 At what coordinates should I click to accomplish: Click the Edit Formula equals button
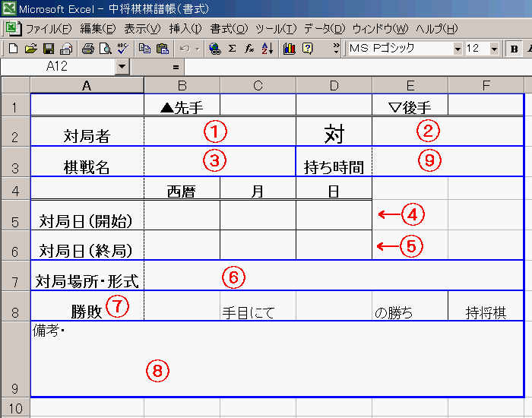pos(176,67)
